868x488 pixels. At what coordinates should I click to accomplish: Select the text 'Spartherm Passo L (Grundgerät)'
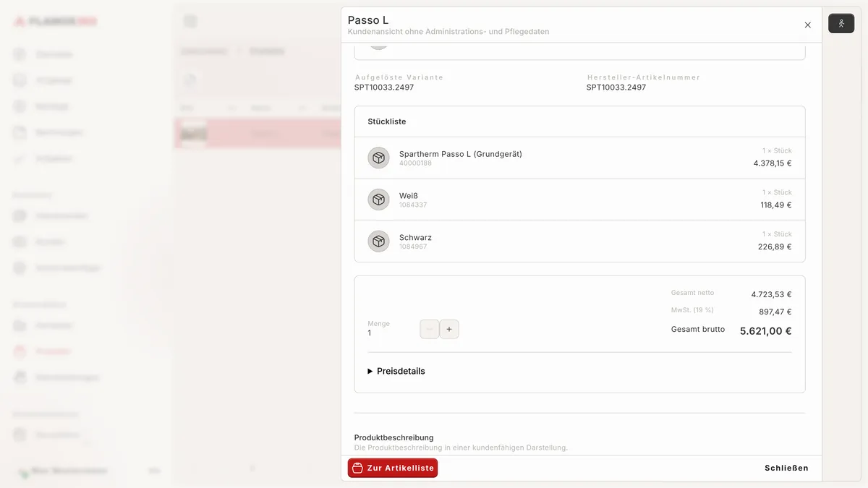point(461,154)
